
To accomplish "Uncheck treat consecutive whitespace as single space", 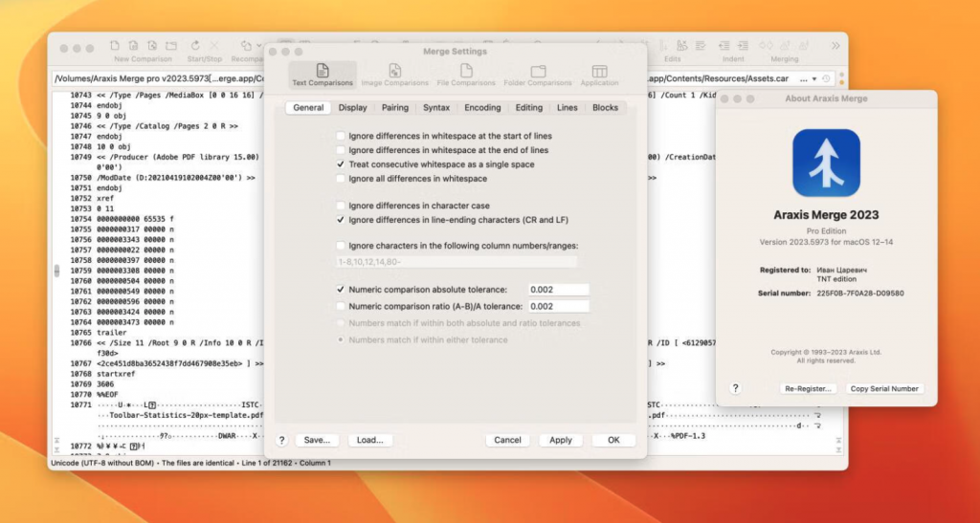I will (x=341, y=164).
